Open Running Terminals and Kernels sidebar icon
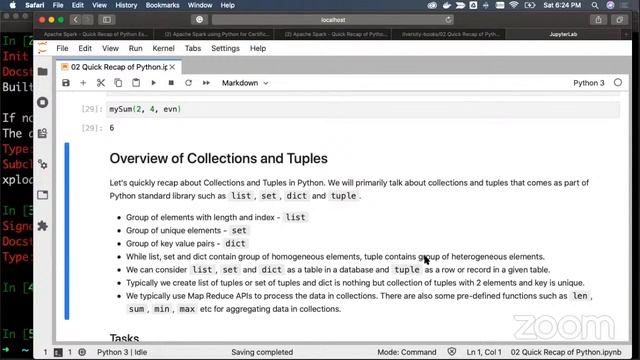Screen dimensions: 640x360 pyautogui.click(x=42, y=102)
